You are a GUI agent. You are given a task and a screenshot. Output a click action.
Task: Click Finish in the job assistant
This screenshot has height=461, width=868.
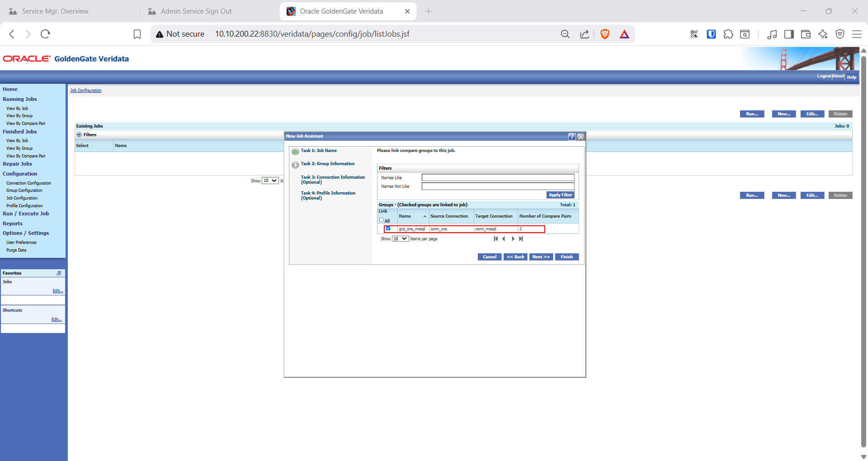coord(567,257)
